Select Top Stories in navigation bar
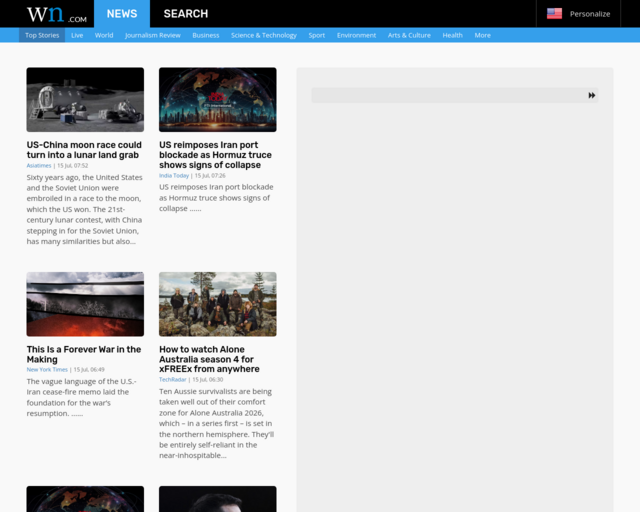The image size is (640, 512). click(42, 36)
